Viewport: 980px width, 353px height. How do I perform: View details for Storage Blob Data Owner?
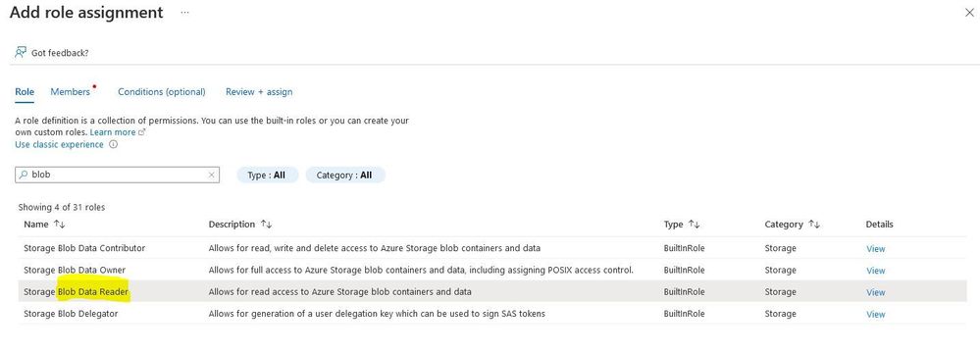(876, 271)
